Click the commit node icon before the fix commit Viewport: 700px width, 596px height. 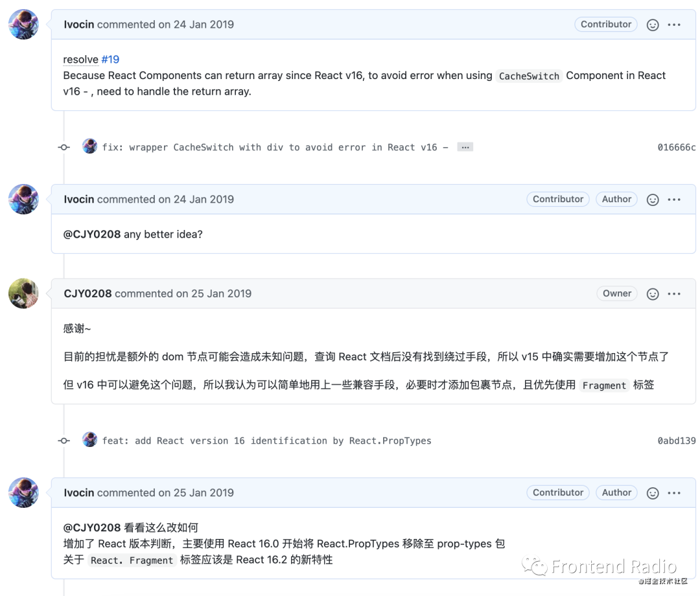pyautogui.click(x=63, y=147)
